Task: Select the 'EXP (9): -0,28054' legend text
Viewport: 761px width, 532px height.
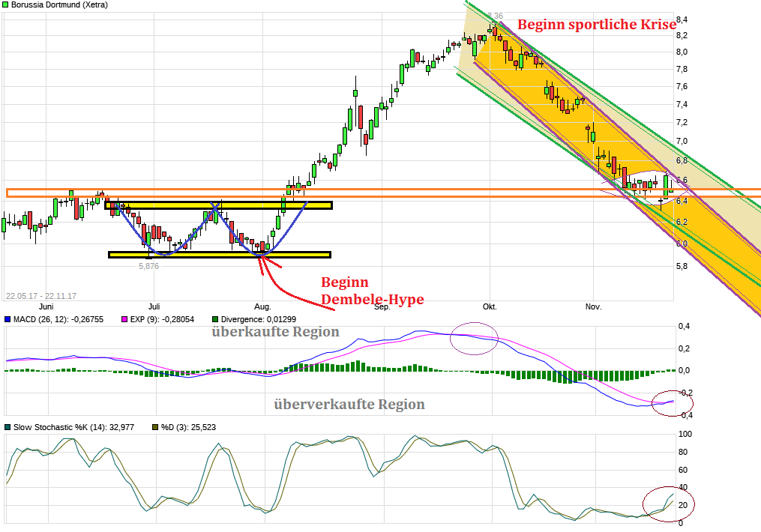Action: click(162, 320)
